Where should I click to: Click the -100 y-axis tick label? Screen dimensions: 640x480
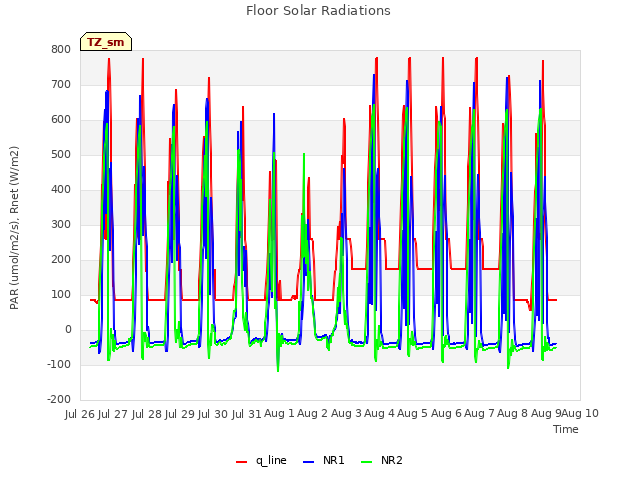click(59, 364)
